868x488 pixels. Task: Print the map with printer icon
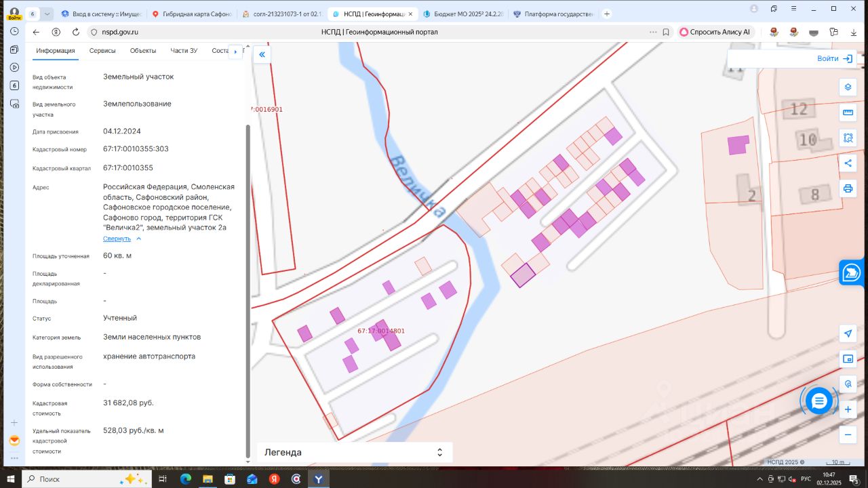pos(848,188)
